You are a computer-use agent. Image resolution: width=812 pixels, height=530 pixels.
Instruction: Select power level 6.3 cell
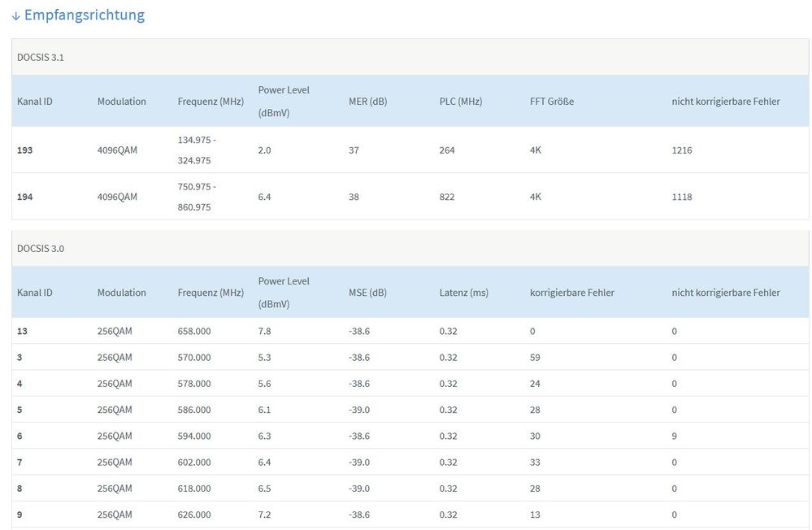[x=264, y=437]
